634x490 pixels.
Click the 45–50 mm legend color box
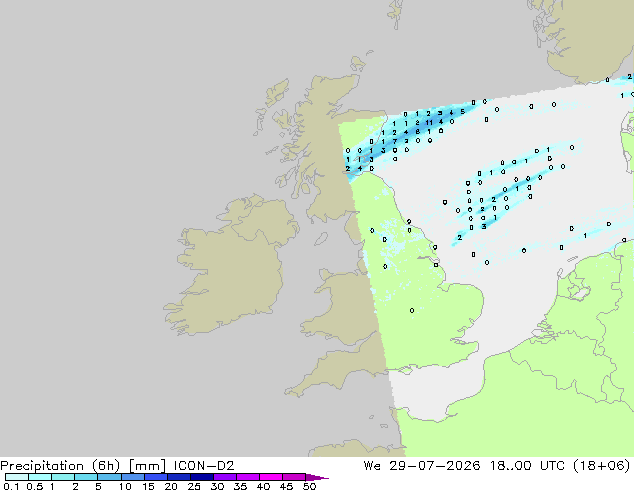[294, 477]
